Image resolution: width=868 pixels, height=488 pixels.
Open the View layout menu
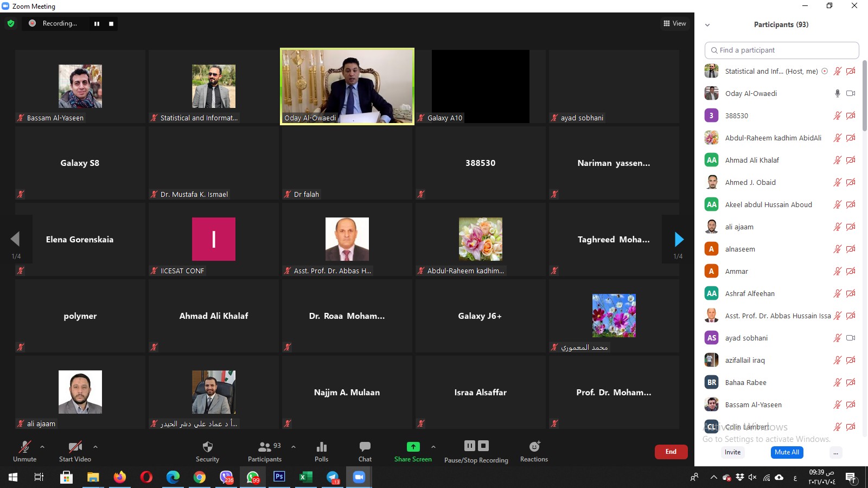pyautogui.click(x=674, y=23)
